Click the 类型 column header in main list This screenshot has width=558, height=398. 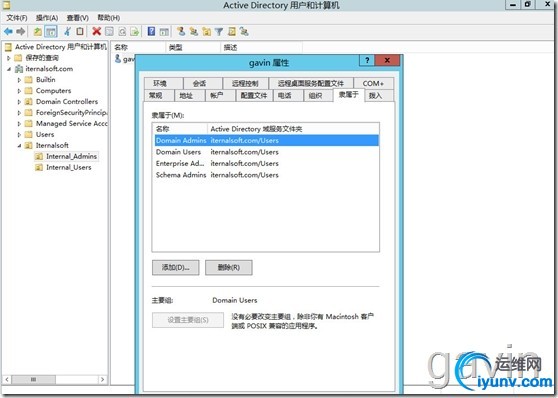[193, 47]
